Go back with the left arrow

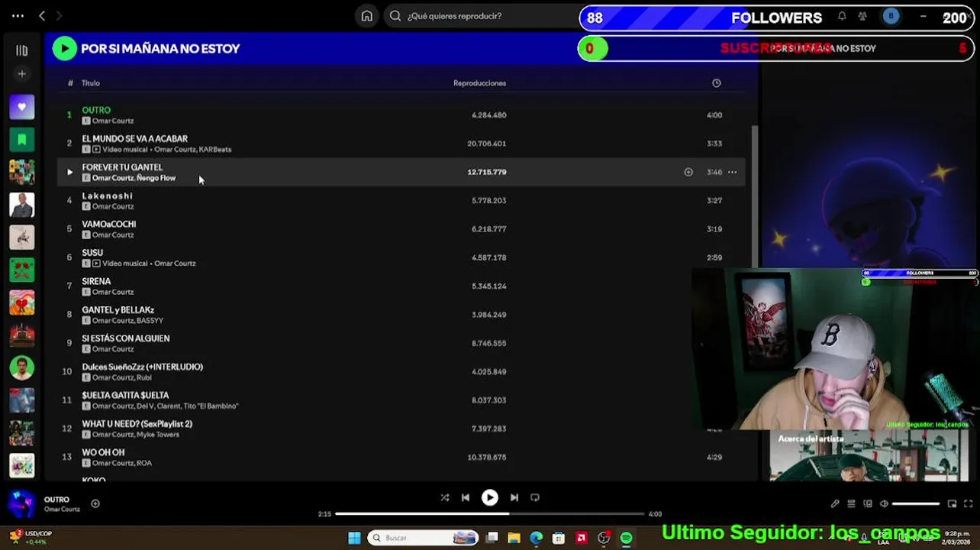(42, 15)
